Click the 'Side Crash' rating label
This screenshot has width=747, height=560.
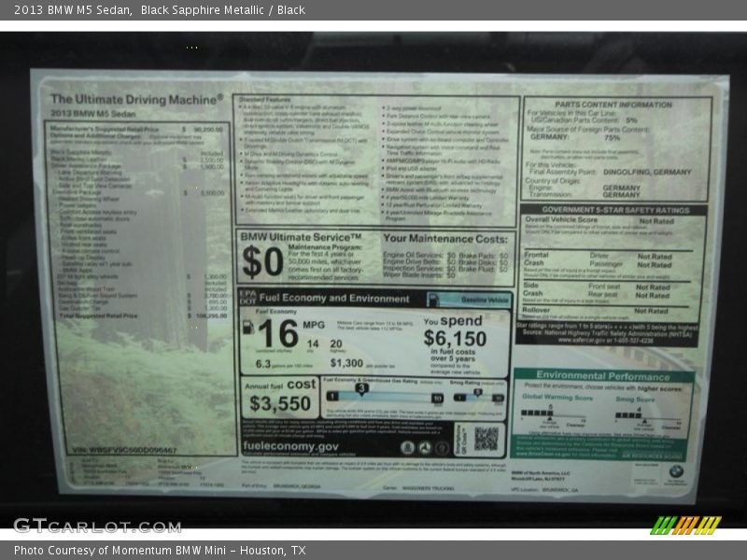click(x=532, y=289)
